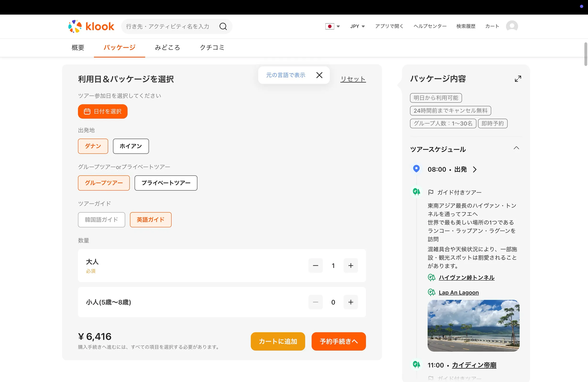Close the 元の言語で表示 popup

click(x=319, y=75)
